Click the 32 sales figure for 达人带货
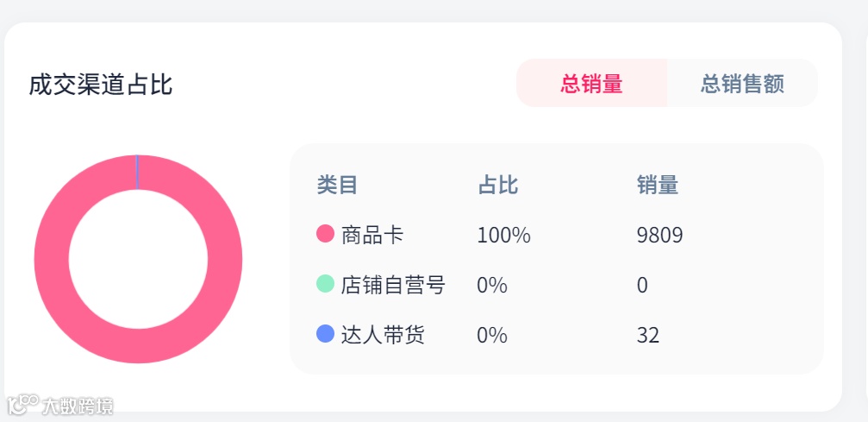 point(647,335)
